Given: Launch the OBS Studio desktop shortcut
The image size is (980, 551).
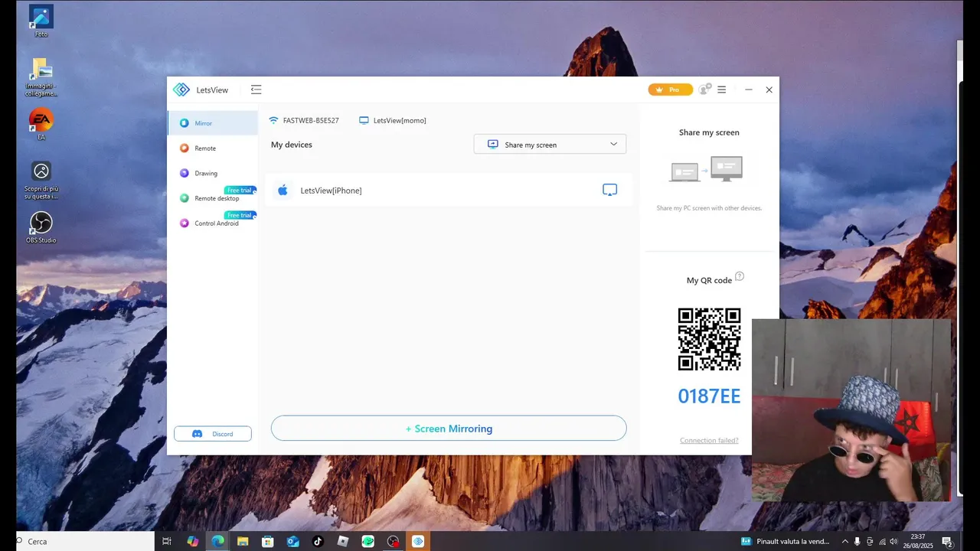Looking at the screenshot, I should click(x=41, y=227).
